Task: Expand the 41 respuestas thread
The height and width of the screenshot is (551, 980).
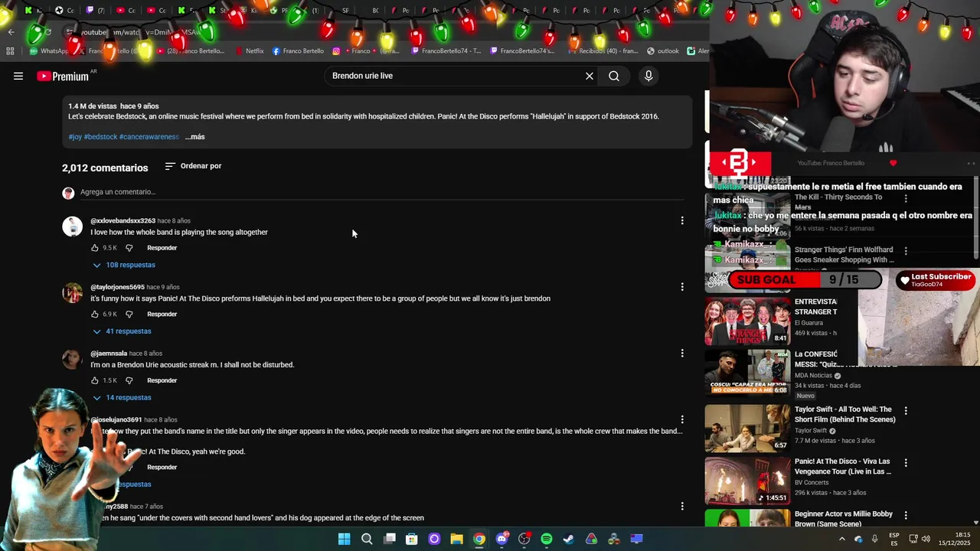Action: pos(122,331)
